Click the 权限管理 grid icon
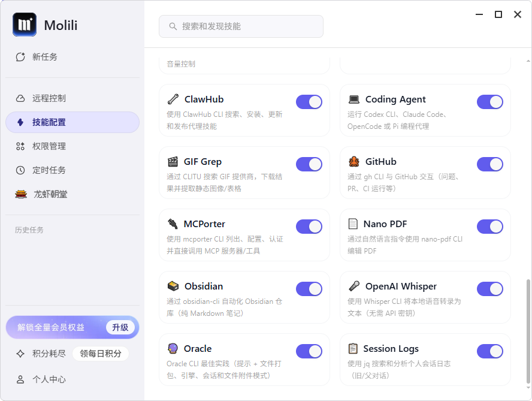The image size is (532, 401). click(20, 146)
